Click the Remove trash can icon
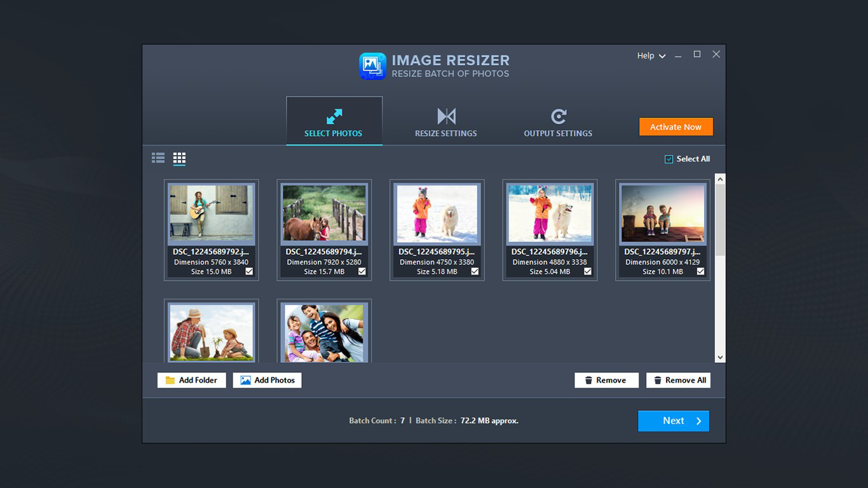 click(588, 379)
